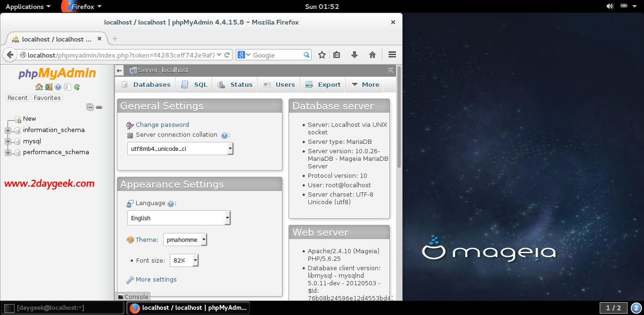Open the Databases tab
This screenshot has width=644, height=315.
[x=146, y=84]
